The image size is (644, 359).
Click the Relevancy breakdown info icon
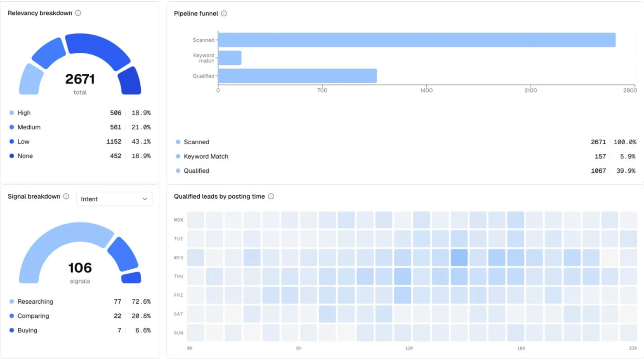(x=78, y=13)
